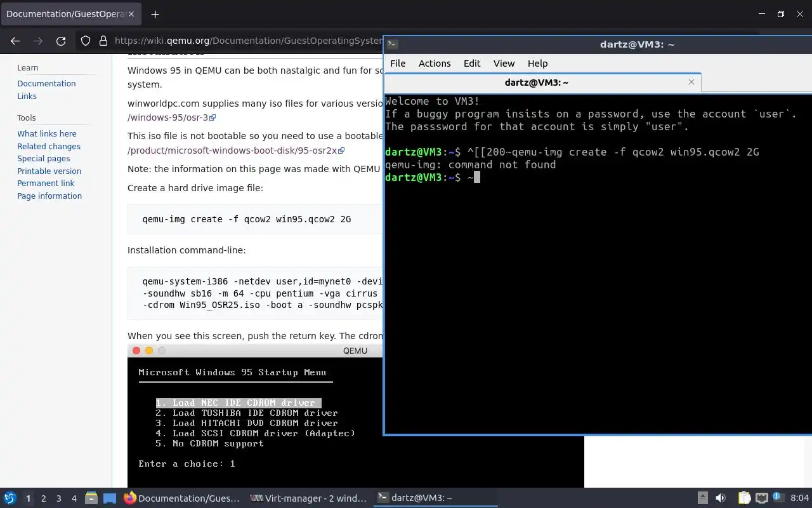Select the dartz@VM3 terminal tab

(542, 83)
